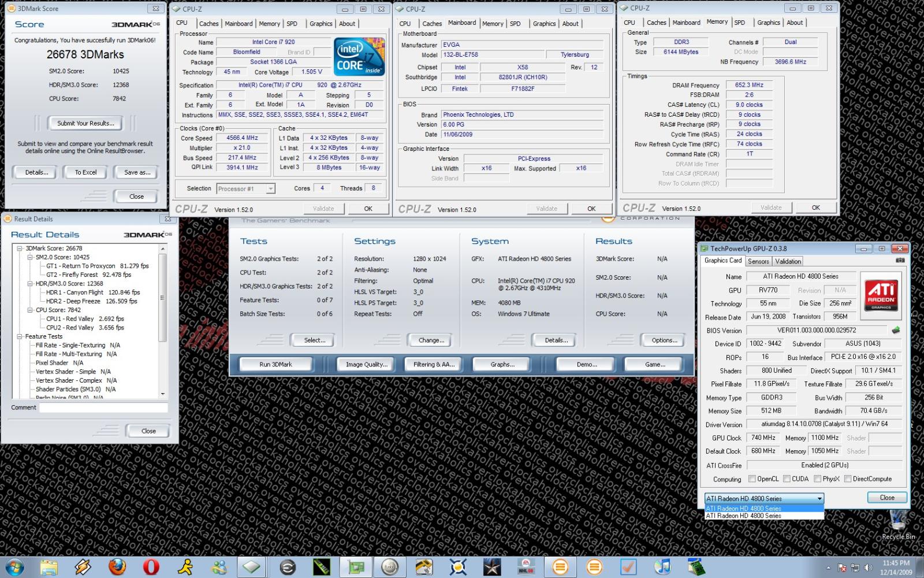Show hidden tray icons arrow
The width and height of the screenshot is (924, 578).
[x=829, y=568]
